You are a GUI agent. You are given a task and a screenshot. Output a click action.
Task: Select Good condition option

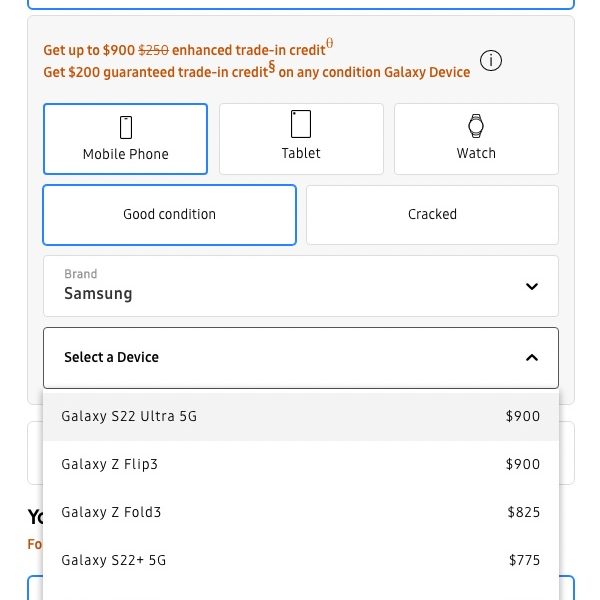coord(170,215)
